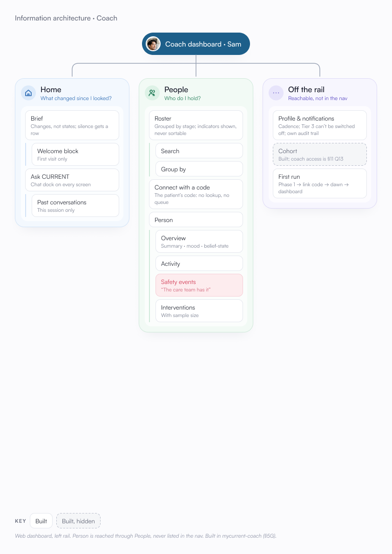The image size is (392, 554).
Task: Select the Person card
Action: click(196, 220)
